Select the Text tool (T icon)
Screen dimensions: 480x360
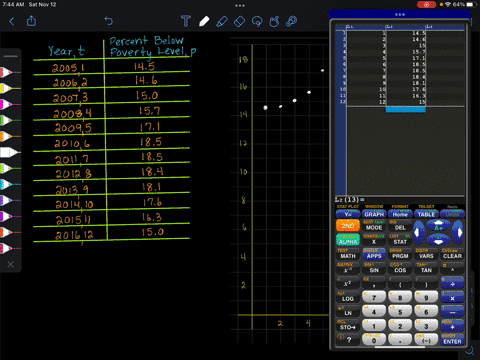pyautogui.click(x=186, y=21)
